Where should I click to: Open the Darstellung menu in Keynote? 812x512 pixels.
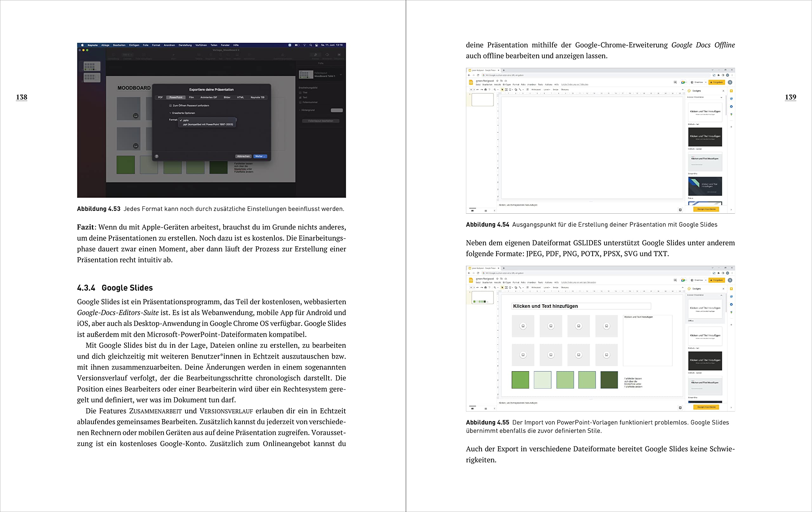click(x=185, y=45)
